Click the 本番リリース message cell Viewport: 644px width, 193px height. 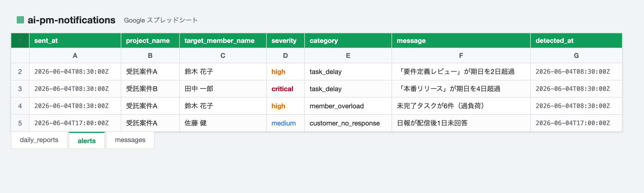(x=461, y=89)
